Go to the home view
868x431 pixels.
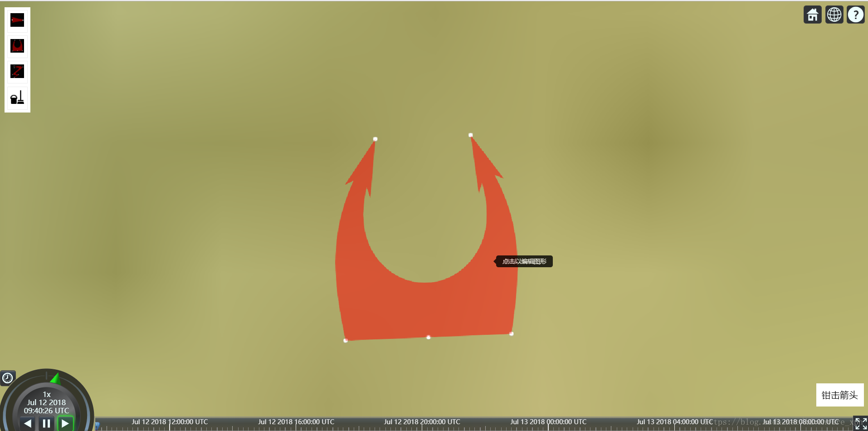[813, 15]
